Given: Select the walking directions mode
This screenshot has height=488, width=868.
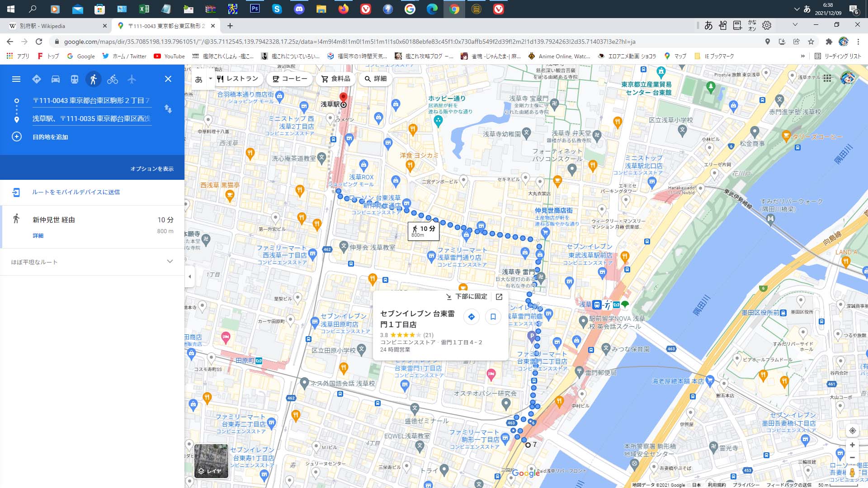Looking at the screenshot, I should click(94, 79).
